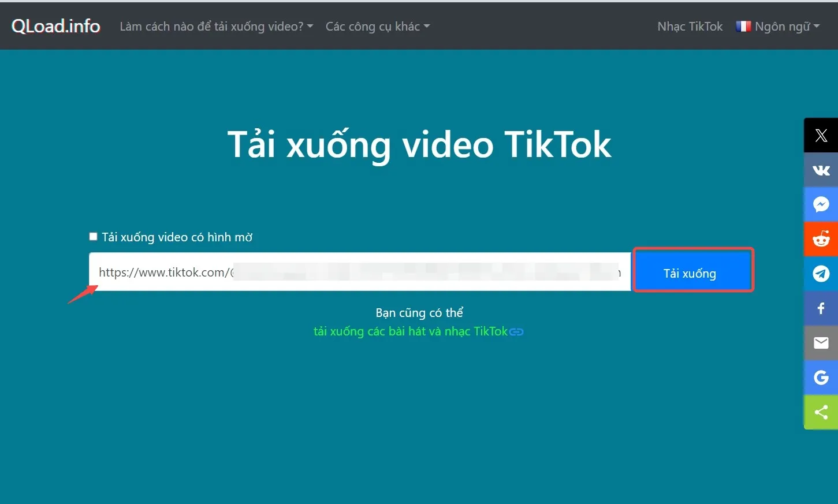Go to the 'Nhạc TikTok' menu item
This screenshot has height=504, width=838.
click(x=690, y=27)
